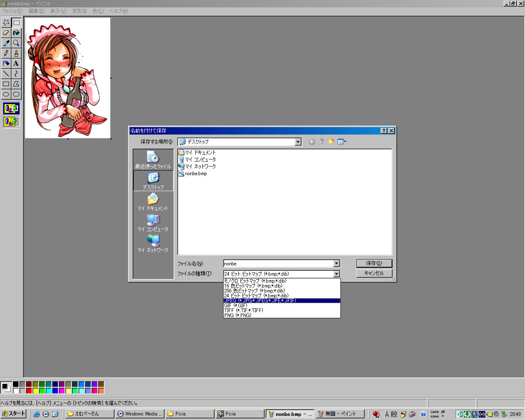This screenshot has height=420, width=525.
Task: Select the rectangular Select tool
Action: tap(16, 23)
